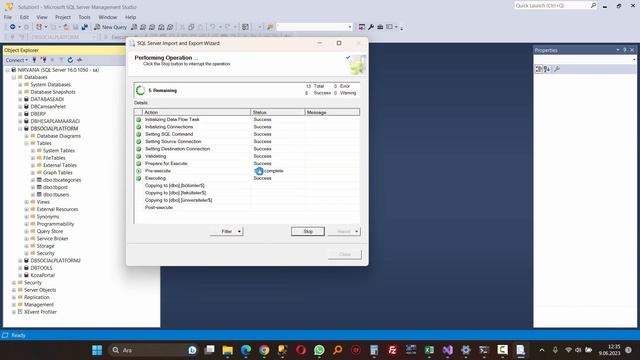The height and width of the screenshot is (360, 640).
Task: Click the navigate backward icon in toolbar
Action: tap(13, 27)
